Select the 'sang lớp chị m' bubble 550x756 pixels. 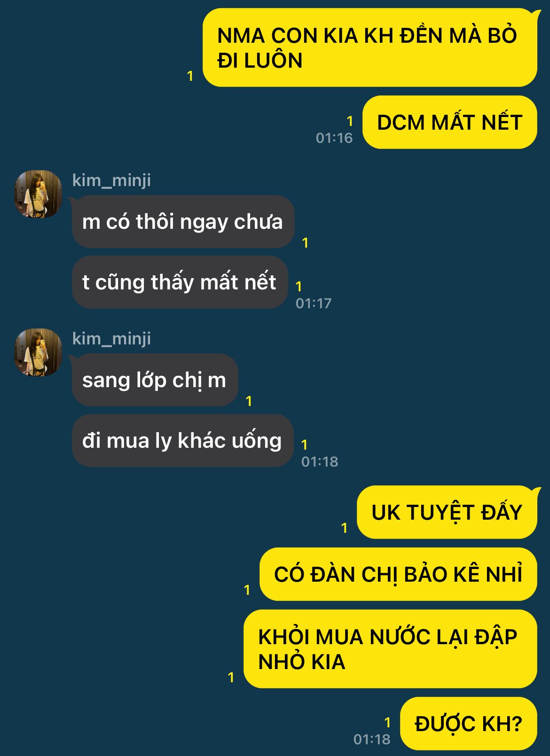[x=155, y=380]
